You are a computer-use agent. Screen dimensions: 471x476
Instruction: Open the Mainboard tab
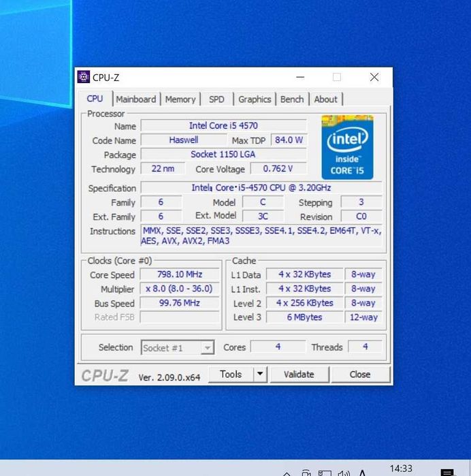(136, 99)
